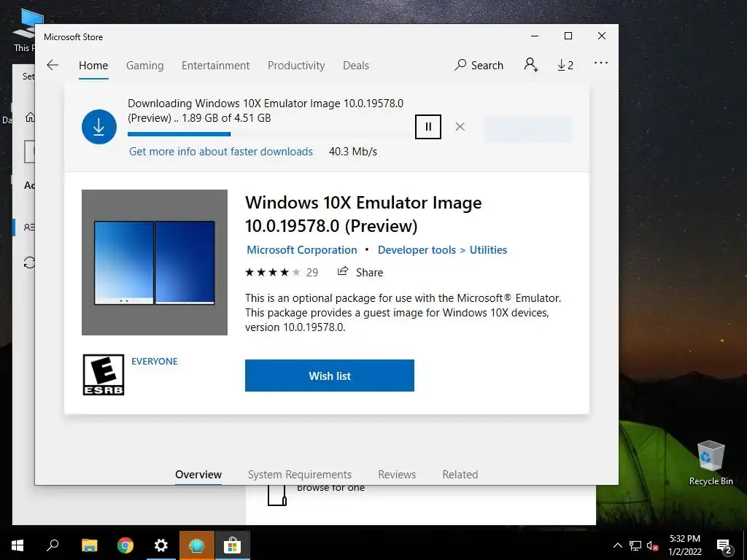Open the Utilities subcategory link

tap(488, 250)
